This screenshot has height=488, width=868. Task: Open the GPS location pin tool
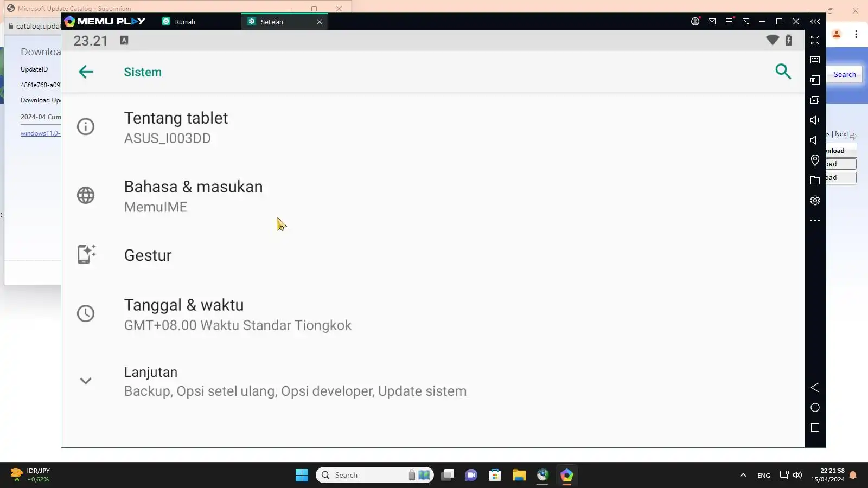(815, 160)
